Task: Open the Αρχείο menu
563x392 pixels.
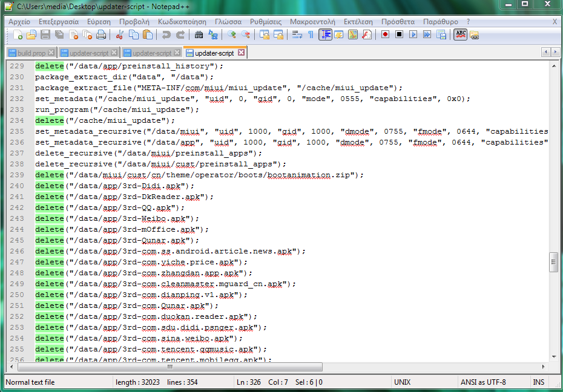Action: click(19, 21)
